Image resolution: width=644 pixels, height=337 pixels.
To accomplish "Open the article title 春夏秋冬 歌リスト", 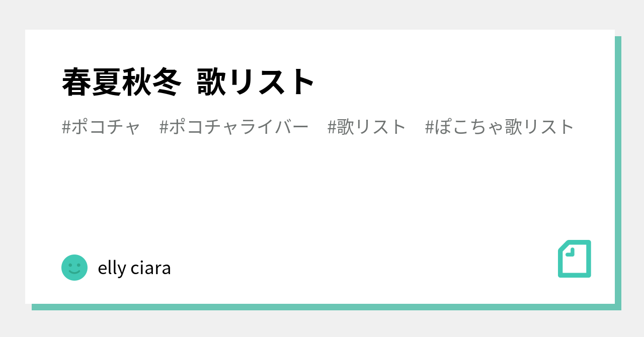I will (x=189, y=82).
